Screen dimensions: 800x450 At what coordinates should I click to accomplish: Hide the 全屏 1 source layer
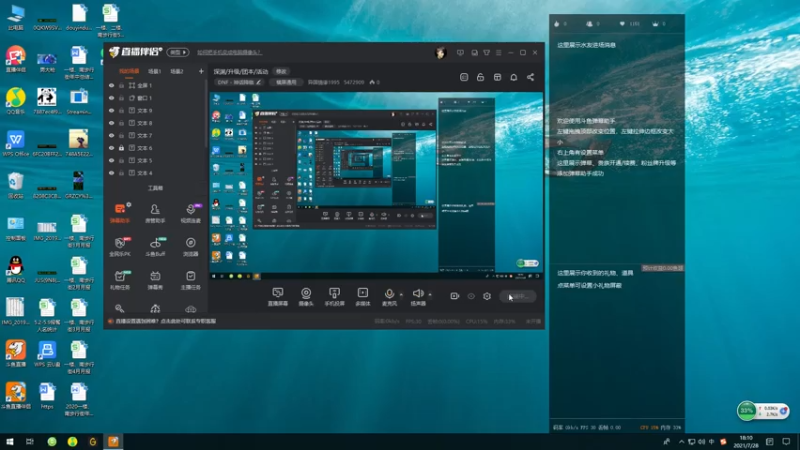coord(111,85)
